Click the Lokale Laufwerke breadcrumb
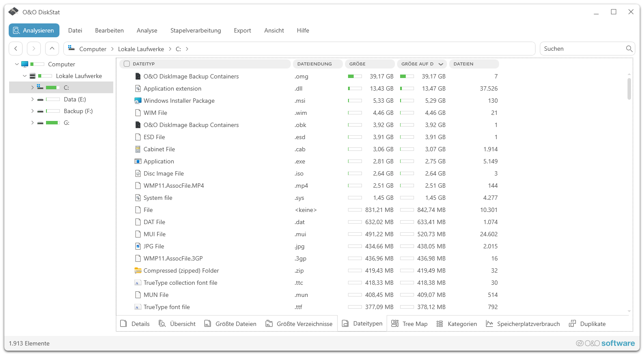The height and width of the screenshot is (355, 644). click(141, 49)
